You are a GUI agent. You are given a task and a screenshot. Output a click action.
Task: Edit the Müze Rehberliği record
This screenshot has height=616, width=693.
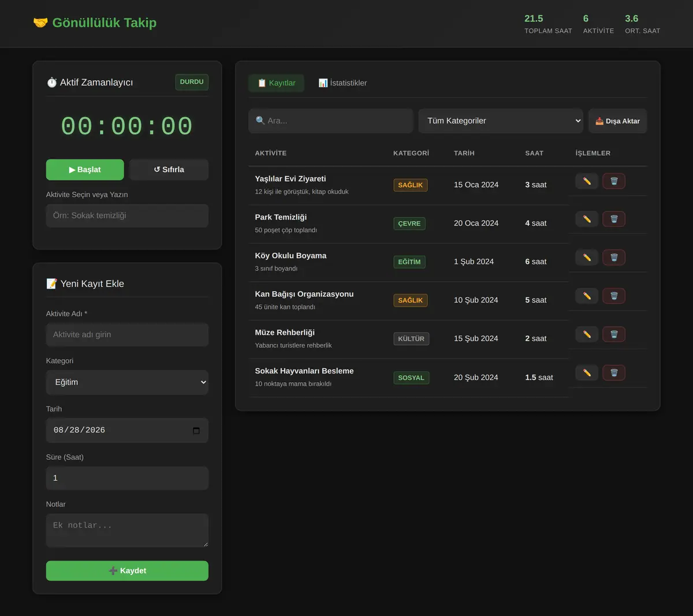coord(587,334)
